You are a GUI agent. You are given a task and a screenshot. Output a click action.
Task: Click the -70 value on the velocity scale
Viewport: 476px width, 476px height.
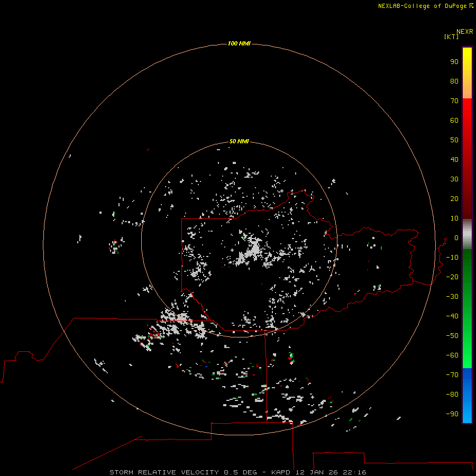(x=452, y=375)
